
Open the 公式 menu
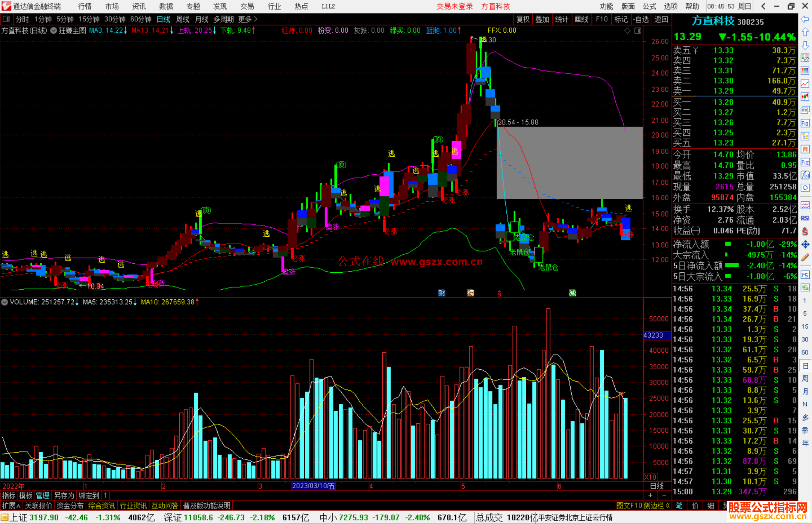click(649, 6)
